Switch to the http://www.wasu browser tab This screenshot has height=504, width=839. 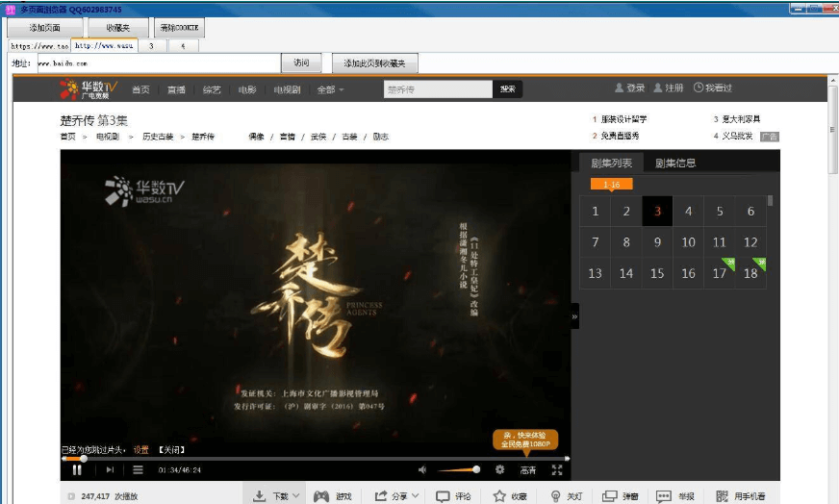click(104, 45)
